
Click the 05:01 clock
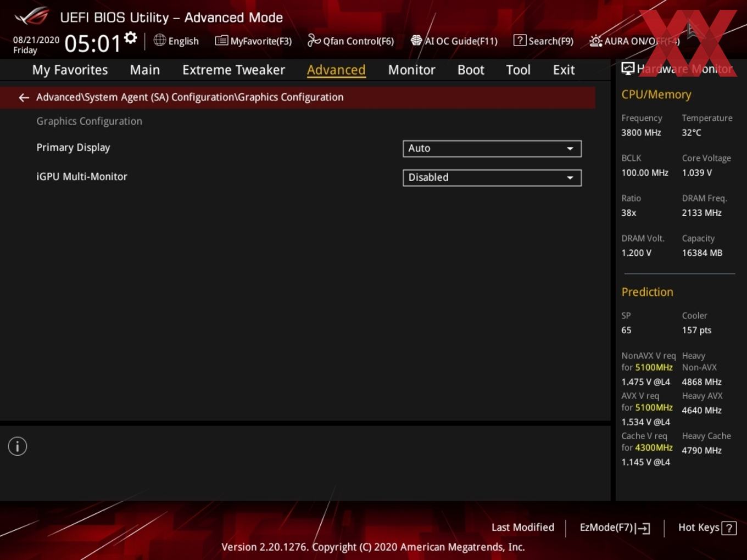(x=92, y=43)
